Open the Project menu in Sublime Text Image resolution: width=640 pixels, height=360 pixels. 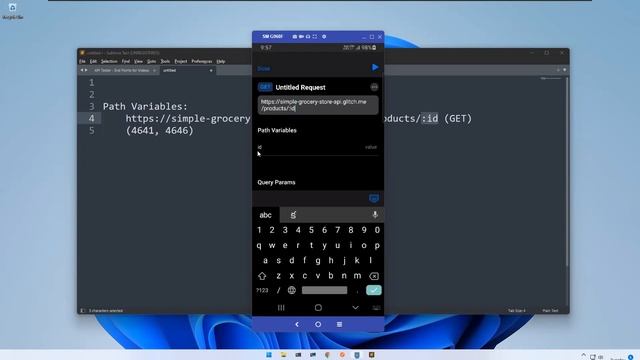pyautogui.click(x=181, y=61)
